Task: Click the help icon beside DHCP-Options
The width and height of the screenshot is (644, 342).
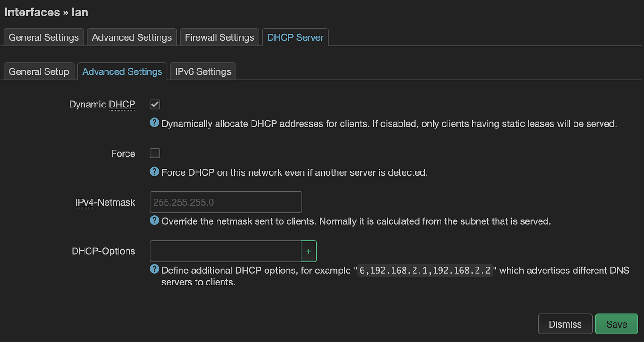Action: [154, 269]
